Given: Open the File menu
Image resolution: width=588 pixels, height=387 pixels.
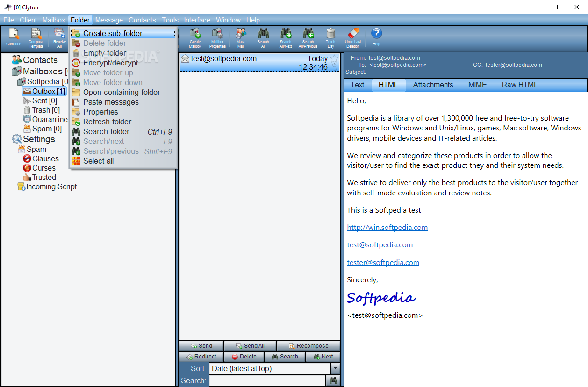Looking at the screenshot, I should tap(8, 20).
